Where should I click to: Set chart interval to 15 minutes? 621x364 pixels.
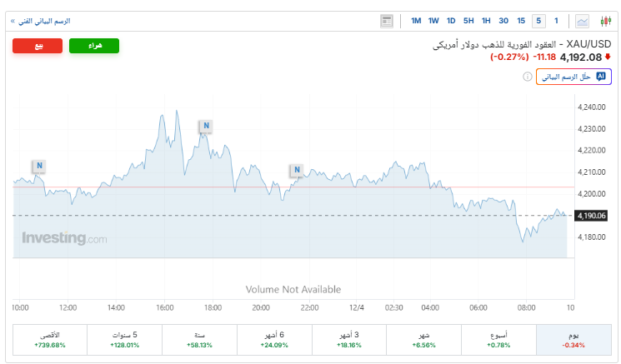tap(521, 21)
